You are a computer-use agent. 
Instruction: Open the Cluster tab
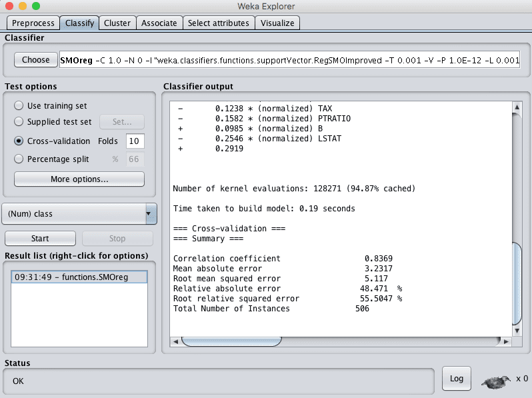coord(117,23)
